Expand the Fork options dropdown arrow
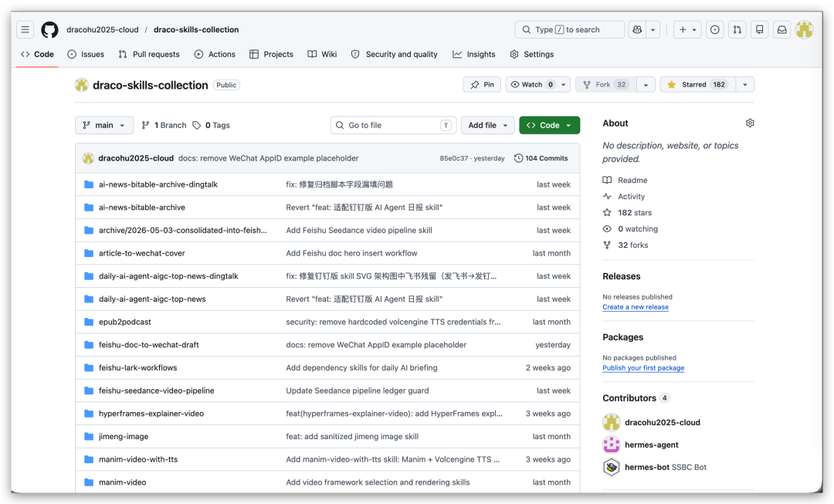Image resolution: width=834 pixels, height=504 pixels. pos(646,85)
